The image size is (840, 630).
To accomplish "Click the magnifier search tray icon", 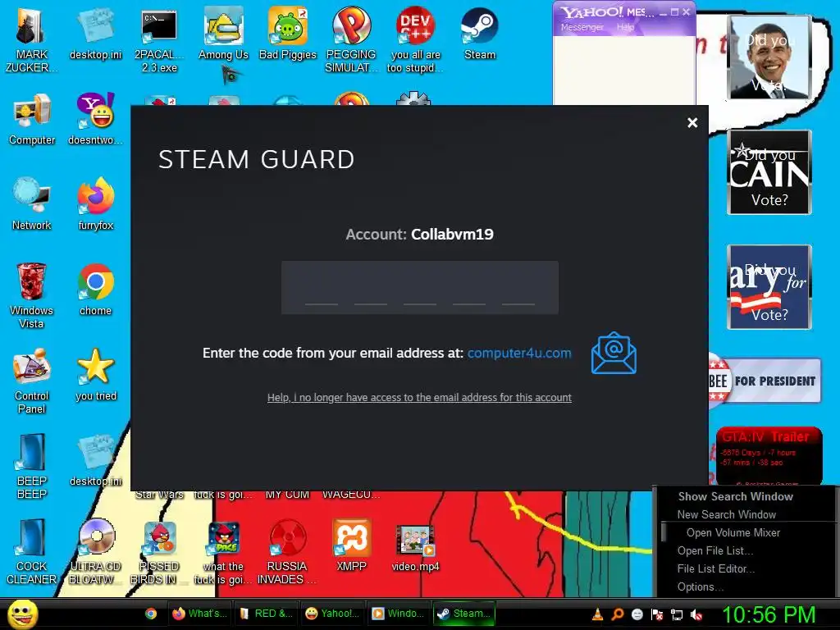I will [x=617, y=614].
